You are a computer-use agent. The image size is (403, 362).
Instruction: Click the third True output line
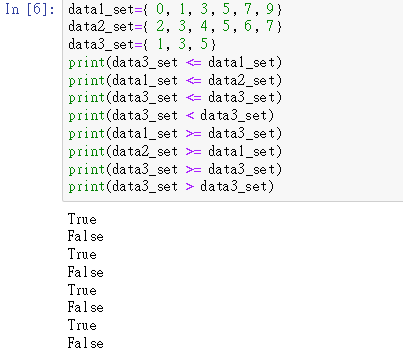pyautogui.click(x=82, y=290)
